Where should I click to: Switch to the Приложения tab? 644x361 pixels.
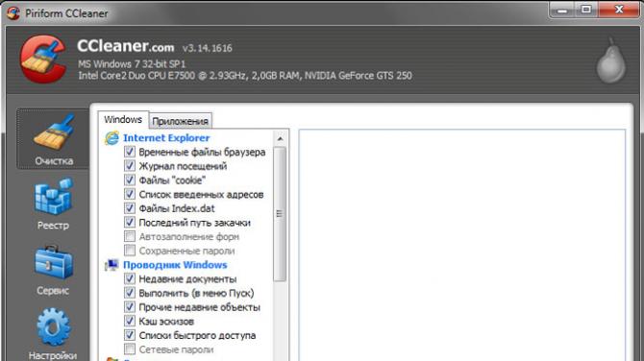180,121
